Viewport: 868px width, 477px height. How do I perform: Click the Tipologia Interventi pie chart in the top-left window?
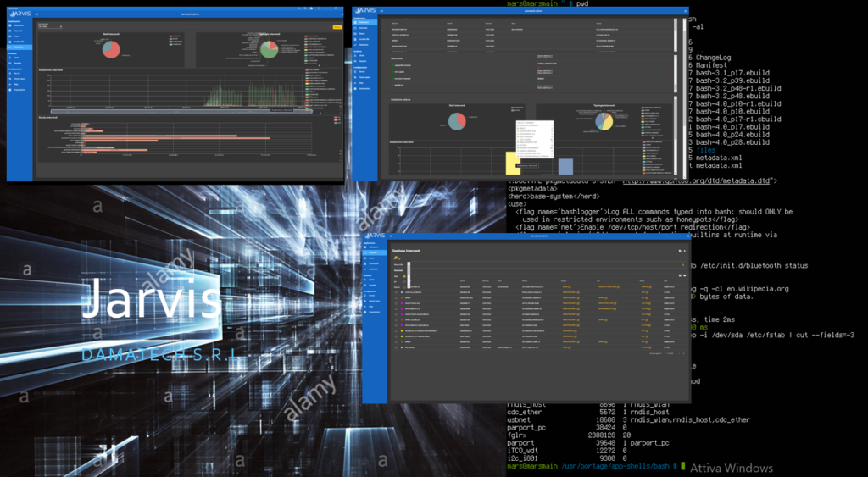coord(269,49)
